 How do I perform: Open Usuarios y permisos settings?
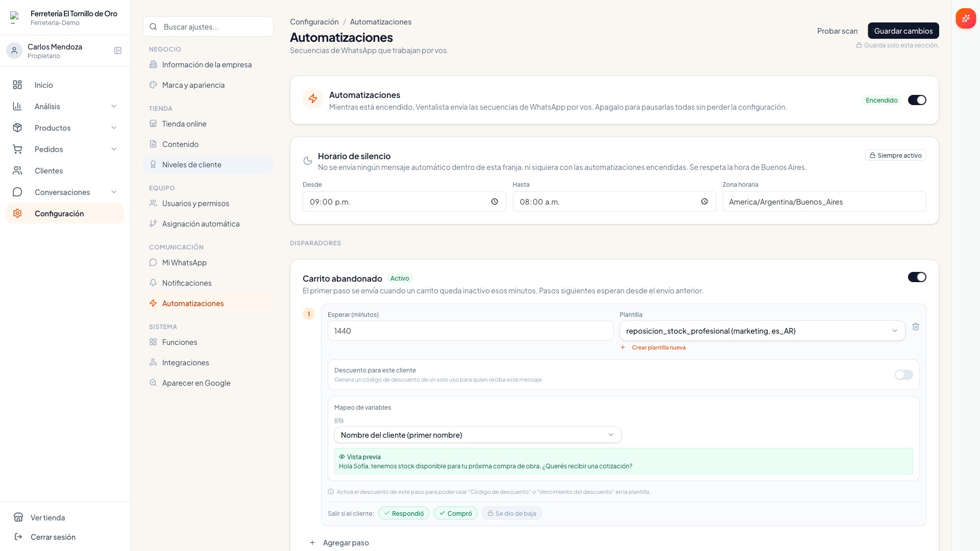[208, 203]
